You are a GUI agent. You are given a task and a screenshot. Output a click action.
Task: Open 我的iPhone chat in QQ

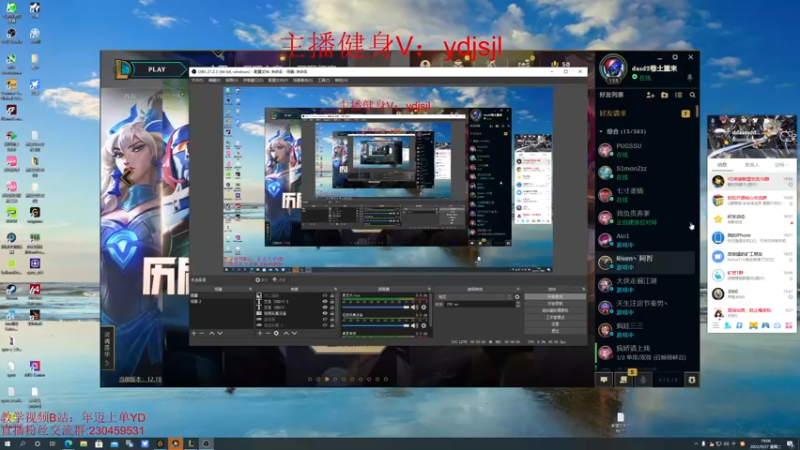tap(752, 237)
